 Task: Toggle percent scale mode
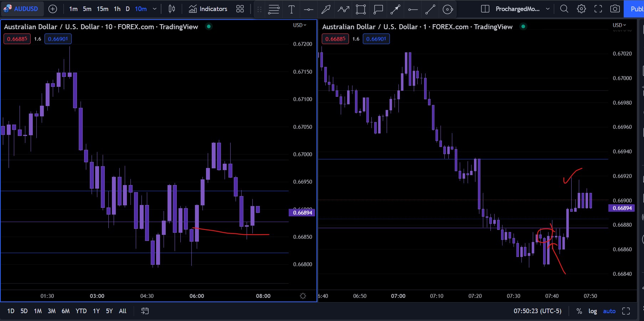579,311
